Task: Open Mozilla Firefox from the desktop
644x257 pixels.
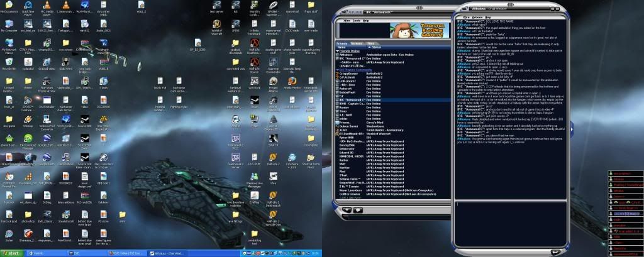Action: [x=292, y=82]
